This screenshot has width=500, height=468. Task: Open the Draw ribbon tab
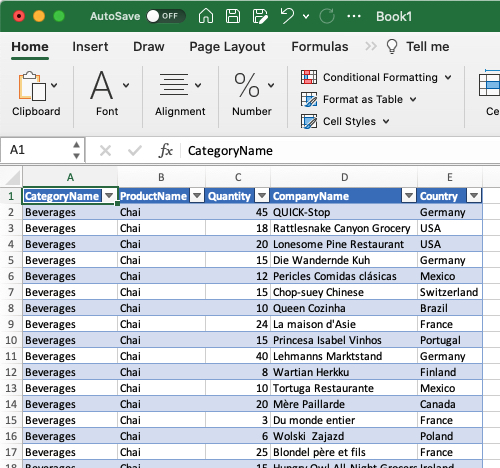coord(149,47)
